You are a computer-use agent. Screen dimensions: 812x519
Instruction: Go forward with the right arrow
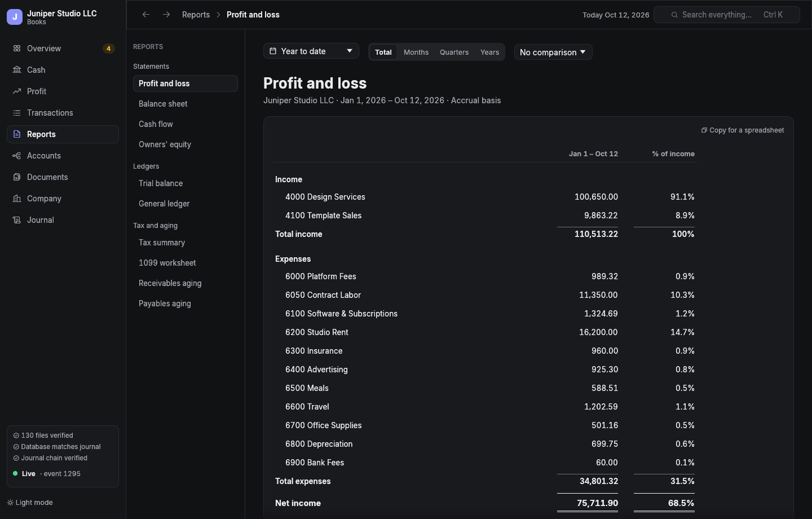click(x=166, y=15)
